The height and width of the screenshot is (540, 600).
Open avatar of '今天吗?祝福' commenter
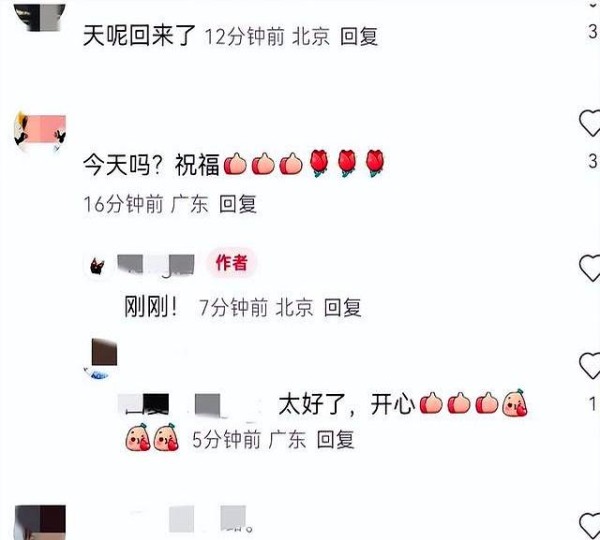click(40, 131)
